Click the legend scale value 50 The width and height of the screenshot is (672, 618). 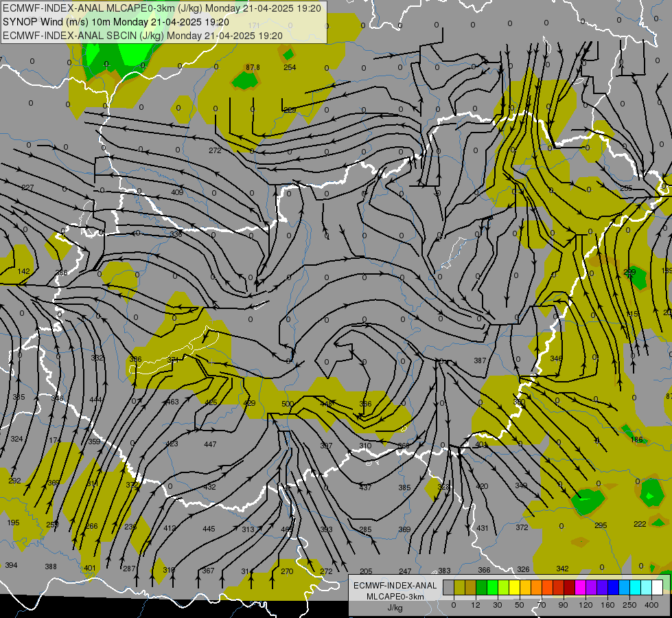(520, 605)
